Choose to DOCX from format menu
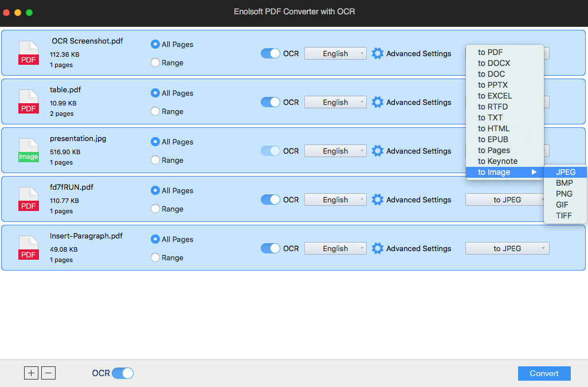The image size is (588, 387). (505, 63)
